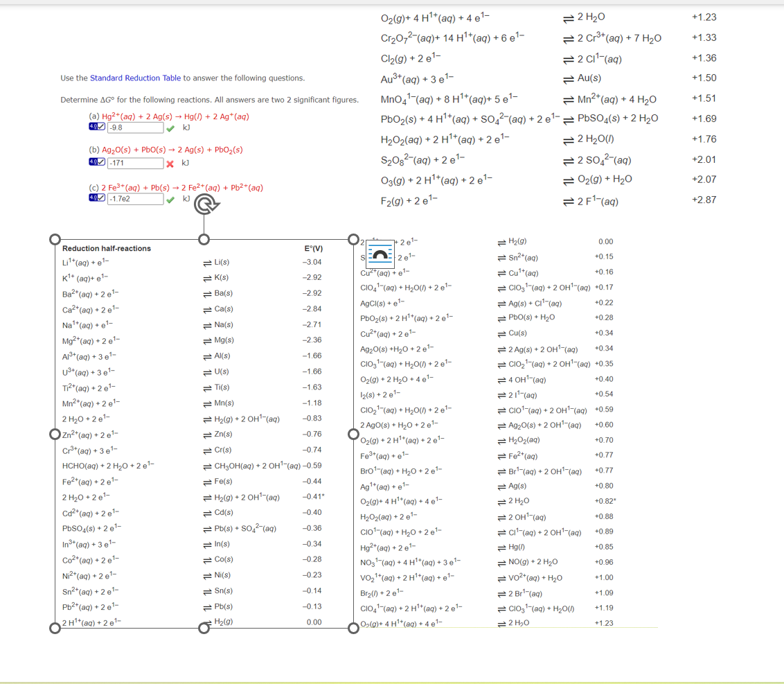The width and height of the screenshot is (784, 684).
Task: Click the E°(V) column header
Action: tap(314, 248)
